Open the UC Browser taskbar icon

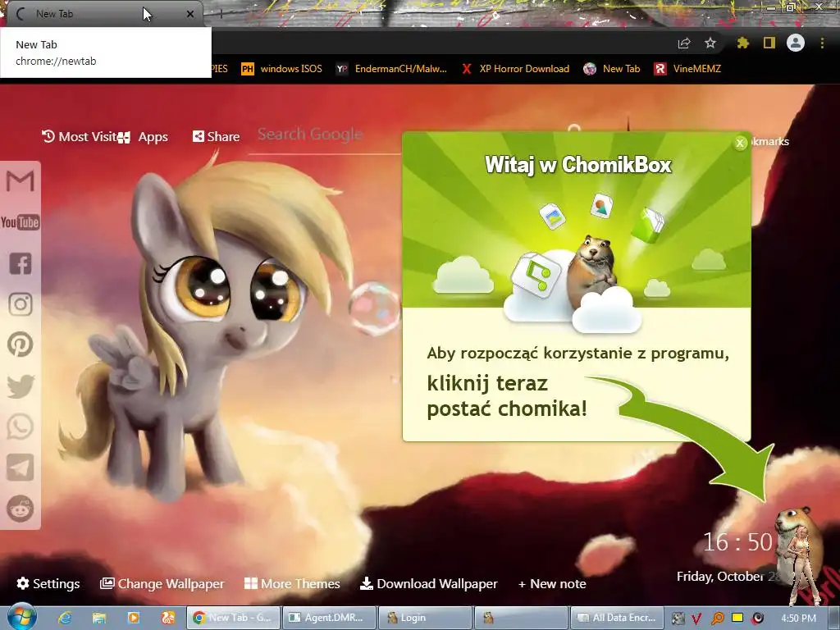(167, 618)
